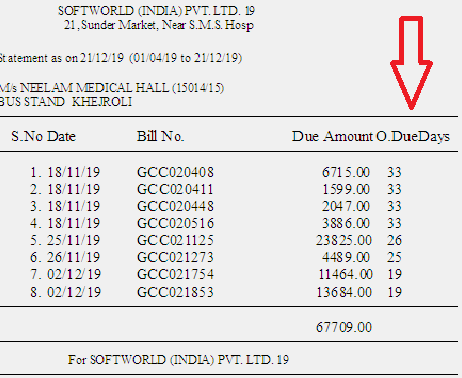462x378 pixels.
Task: Click due amount 2047.00
Action: click(x=346, y=206)
